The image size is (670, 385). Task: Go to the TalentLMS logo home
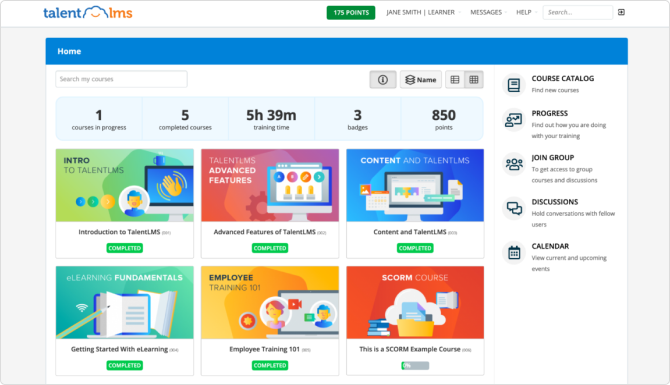click(x=88, y=12)
